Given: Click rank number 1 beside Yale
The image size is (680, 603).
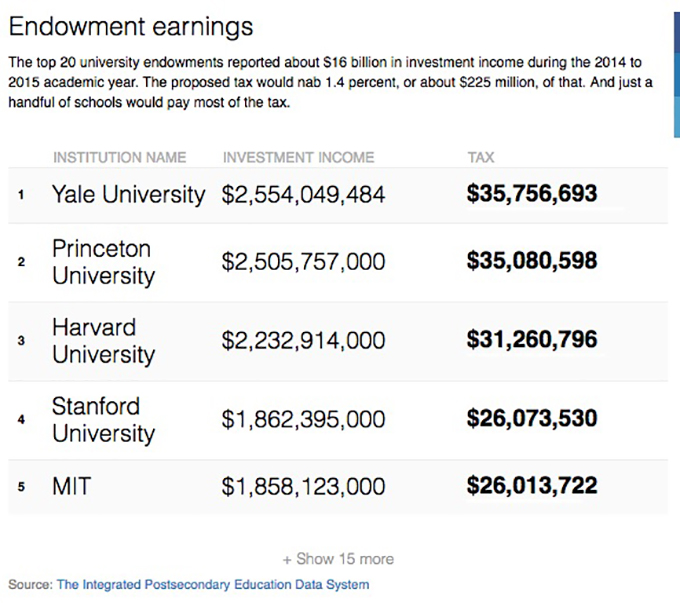Looking at the screenshot, I should pyautogui.click(x=21, y=195).
